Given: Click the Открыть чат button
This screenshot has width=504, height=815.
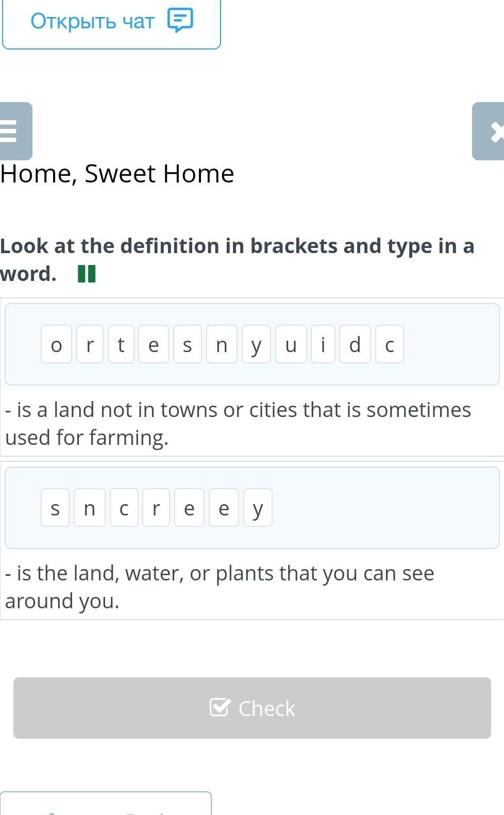Looking at the screenshot, I should coord(111,22).
